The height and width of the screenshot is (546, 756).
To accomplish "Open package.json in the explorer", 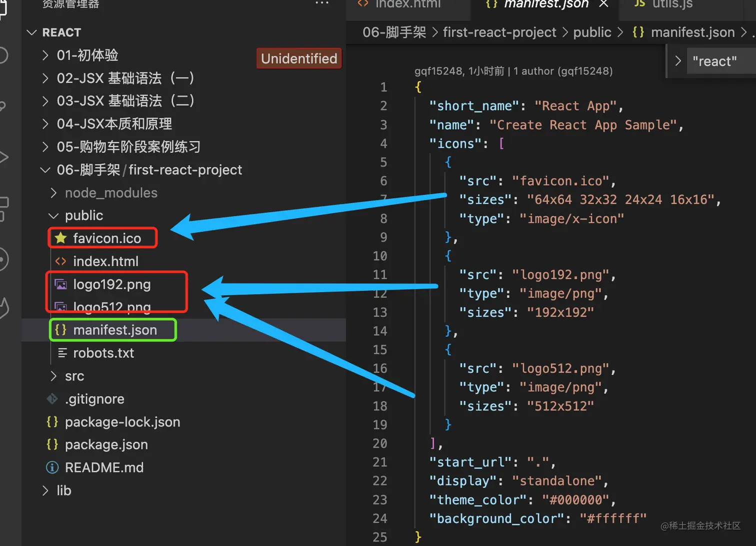I will [x=106, y=444].
